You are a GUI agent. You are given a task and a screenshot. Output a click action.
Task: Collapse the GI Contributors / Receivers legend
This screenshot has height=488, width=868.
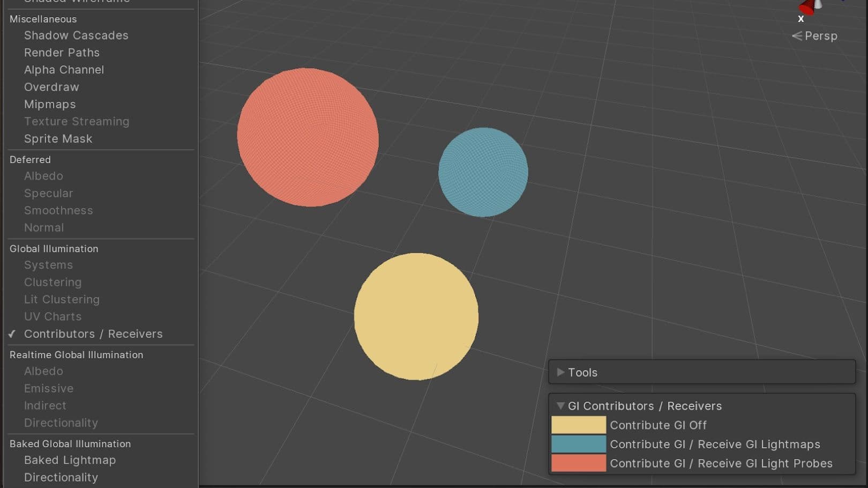click(560, 406)
